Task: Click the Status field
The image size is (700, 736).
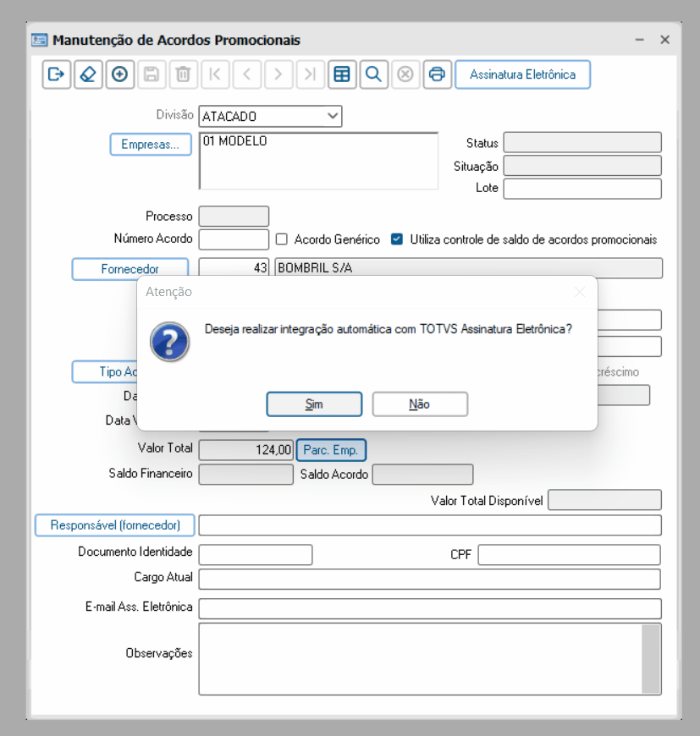Action: [x=582, y=142]
